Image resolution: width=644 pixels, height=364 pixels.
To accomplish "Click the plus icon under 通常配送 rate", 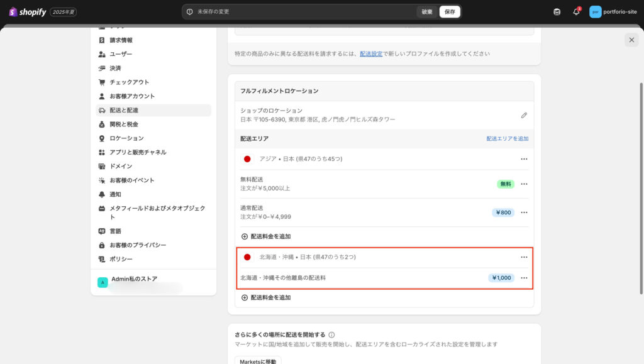I will tap(245, 236).
